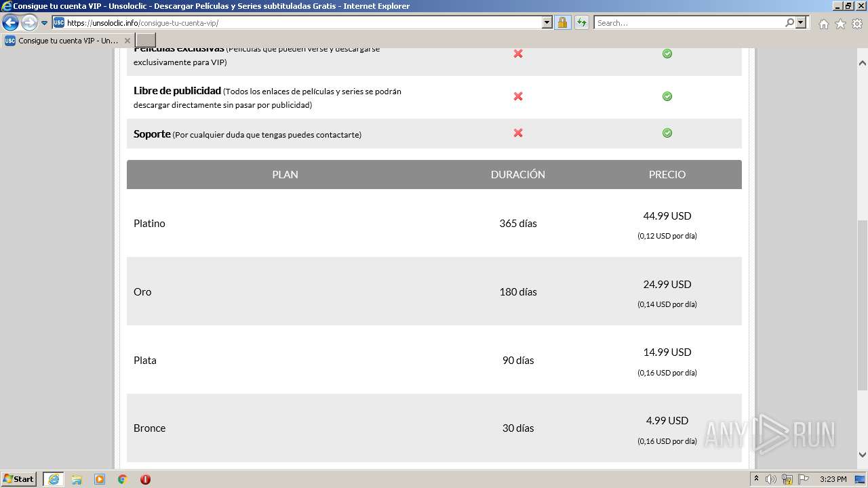Select the Bronce plan name
Image resolution: width=868 pixels, height=488 pixels.
pyautogui.click(x=150, y=428)
